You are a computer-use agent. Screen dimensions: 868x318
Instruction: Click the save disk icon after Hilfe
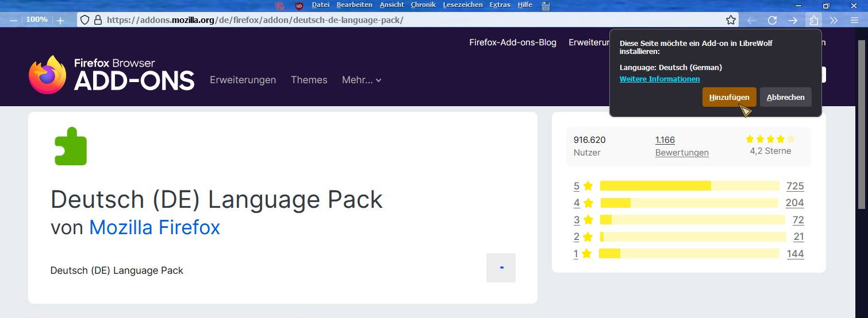point(546,6)
